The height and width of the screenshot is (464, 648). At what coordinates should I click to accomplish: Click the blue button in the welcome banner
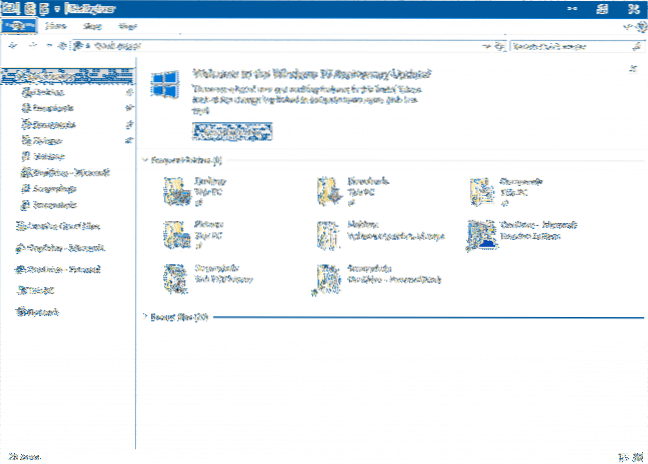tap(232, 131)
